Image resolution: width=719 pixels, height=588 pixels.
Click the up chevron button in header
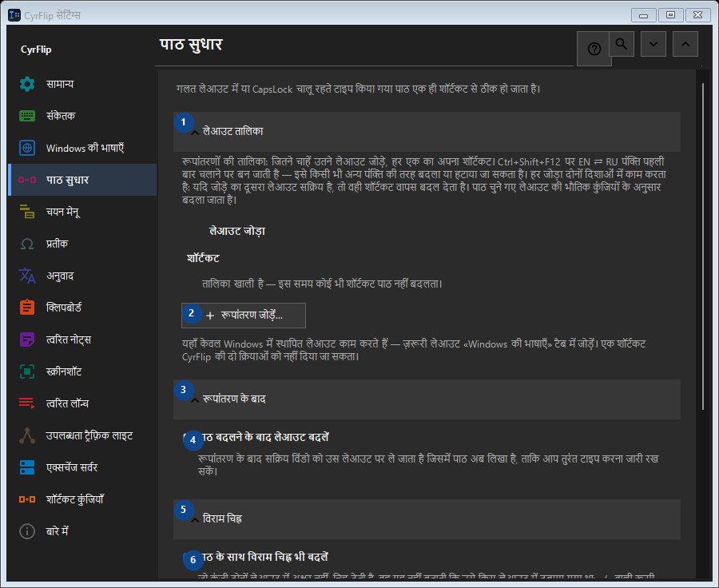point(685,44)
